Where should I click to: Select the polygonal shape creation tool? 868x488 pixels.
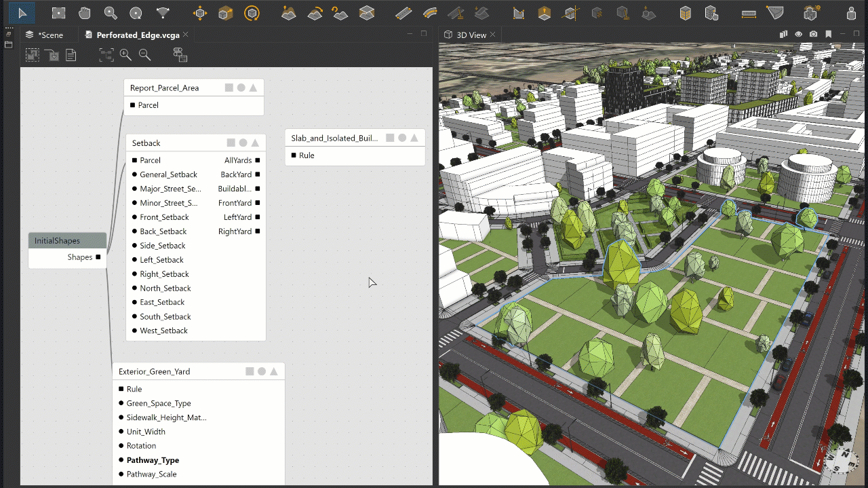(x=519, y=13)
